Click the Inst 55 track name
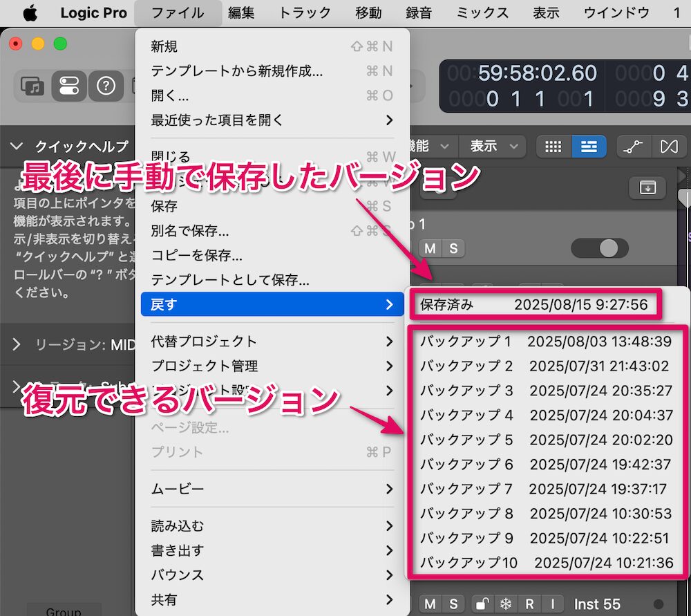691x616 pixels. [x=597, y=604]
